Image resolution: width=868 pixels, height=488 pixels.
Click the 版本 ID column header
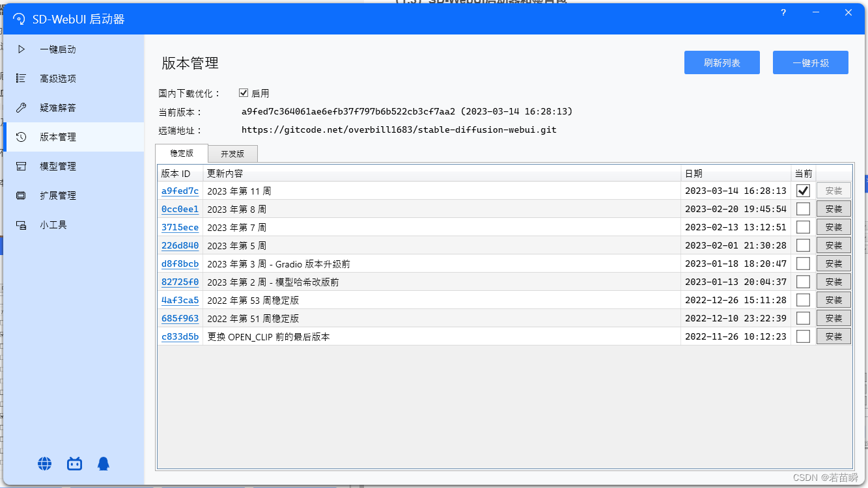tap(180, 173)
